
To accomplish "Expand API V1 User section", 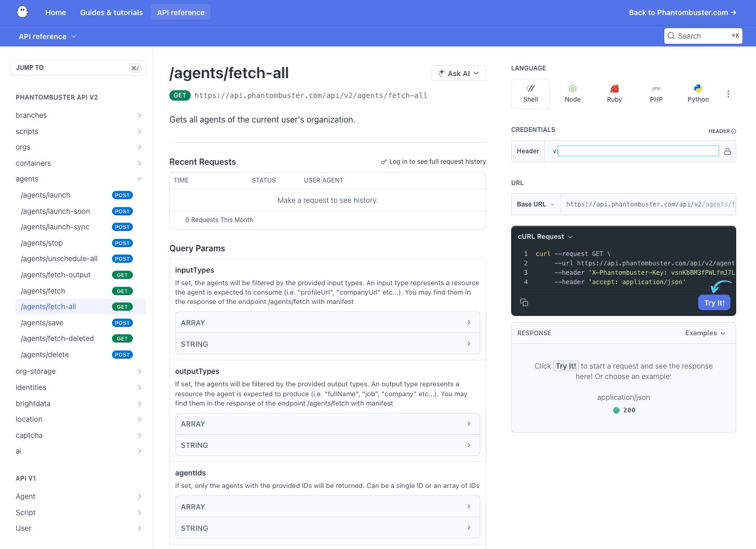I will coord(81,528).
